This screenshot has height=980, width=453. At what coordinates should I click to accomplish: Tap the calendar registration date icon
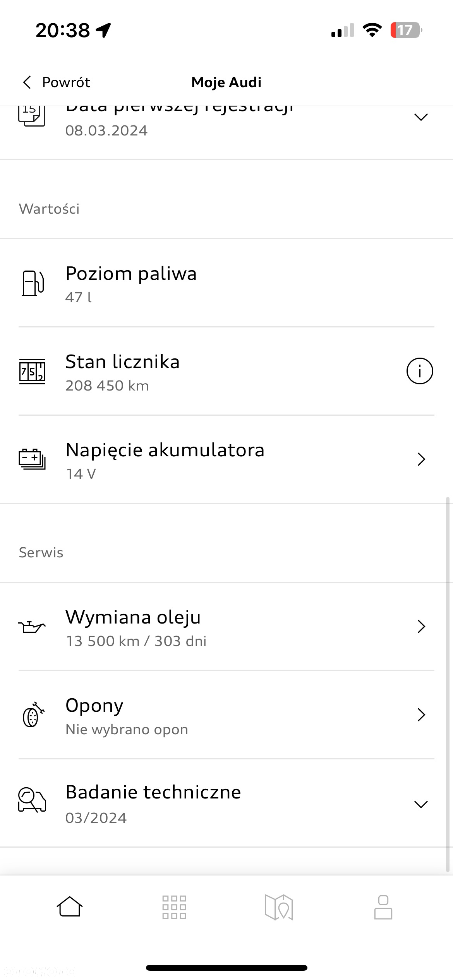point(31,116)
